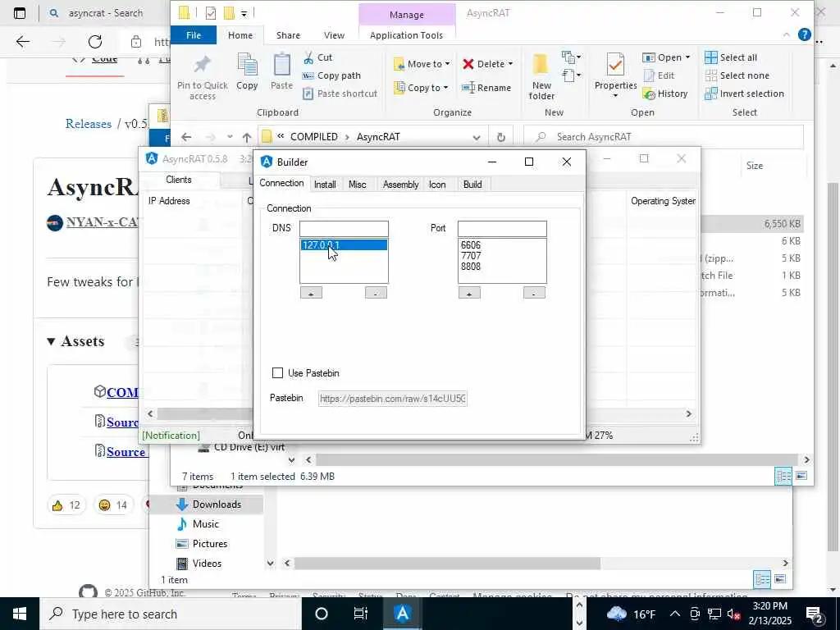Click the Paste clipboard icon
The height and width of the screenshot is (630, 840).
coord(282,72)
